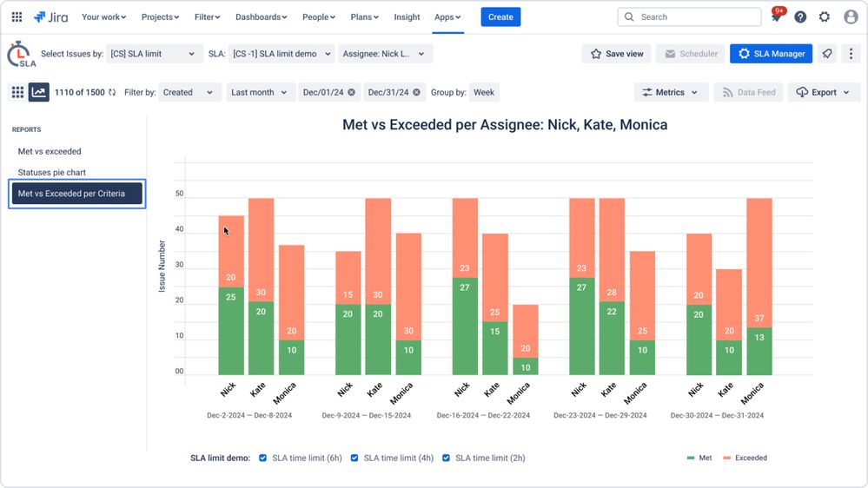The image size is (868, 488).
Task: Select the Statuses pie chart report
Action: pos(51,172)
